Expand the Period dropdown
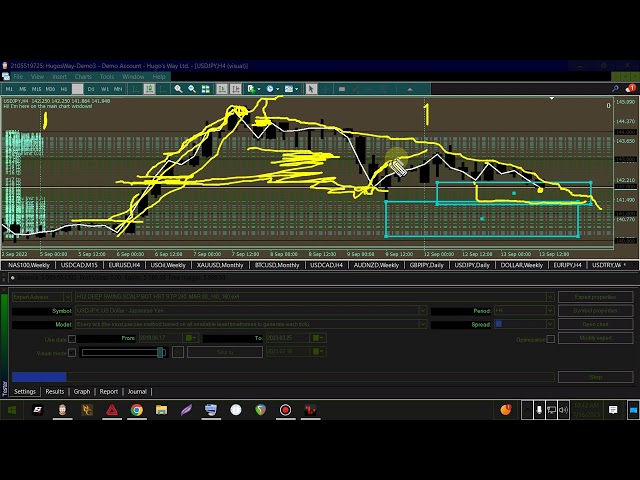 (x=549, y=311)
